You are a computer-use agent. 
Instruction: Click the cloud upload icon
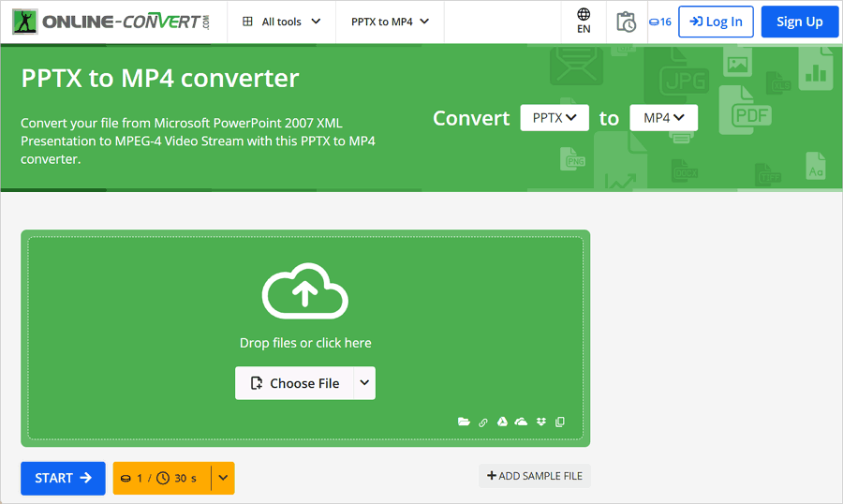tap(305, 291)
